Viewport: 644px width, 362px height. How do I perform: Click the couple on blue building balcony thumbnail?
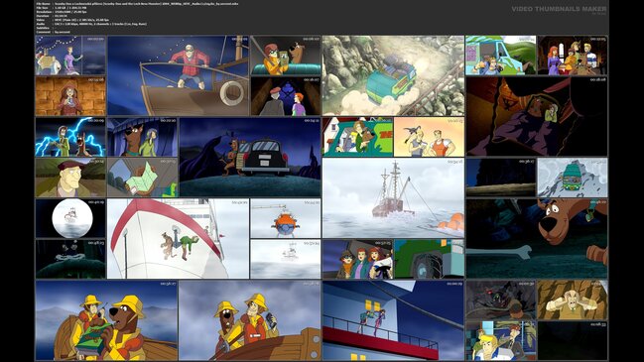click(x=394, y=320)
